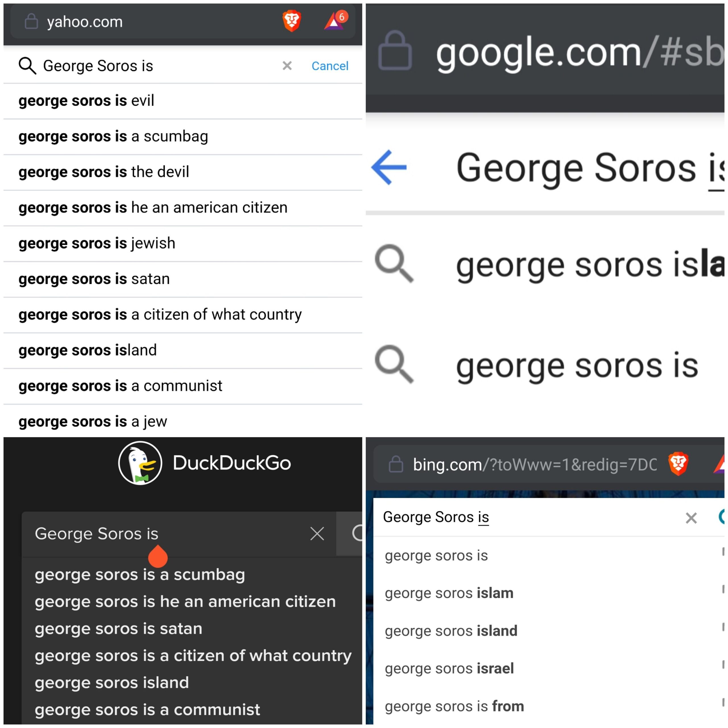Go back using the blue arrow in Google
The height and width of the screenshot is (728, 728).
click(389, 168)
